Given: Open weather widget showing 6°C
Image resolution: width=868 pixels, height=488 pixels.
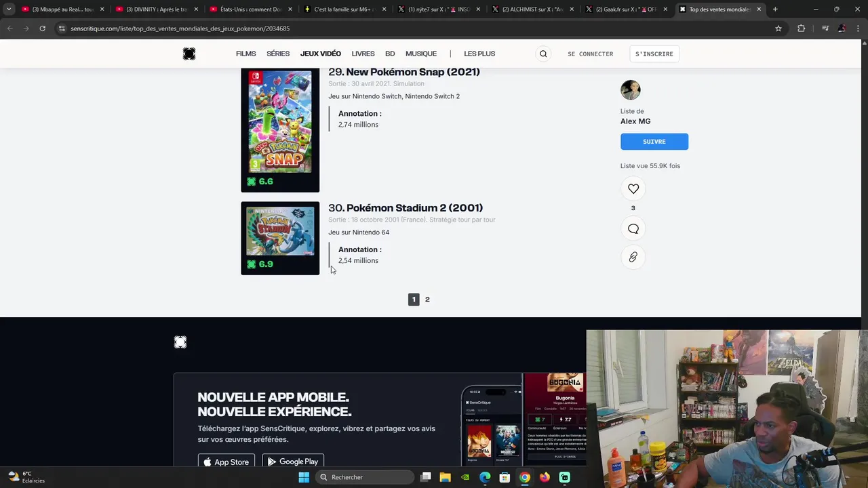Looking at the screenshot, I should tap(26, 477).
